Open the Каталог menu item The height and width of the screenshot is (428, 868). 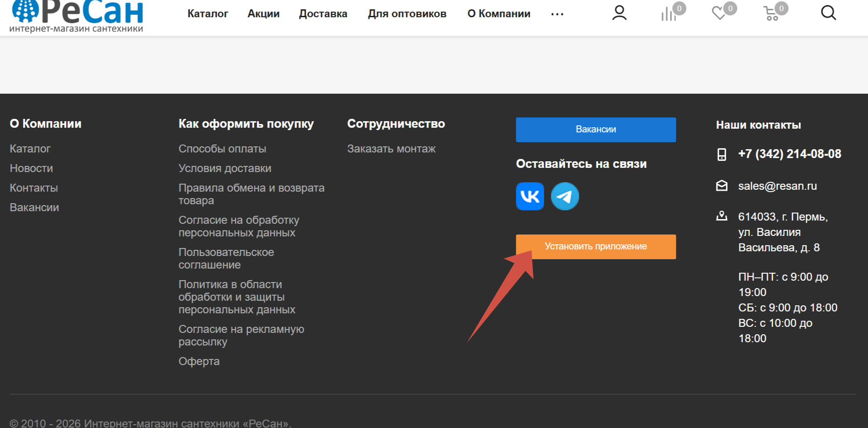(x=208, y=14)
